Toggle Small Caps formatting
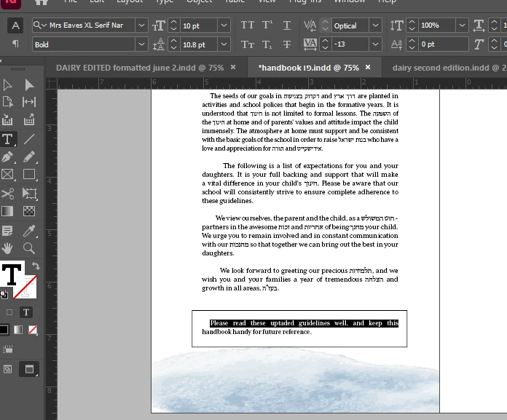This screenshot has height=420, width=507. [248, 44]
